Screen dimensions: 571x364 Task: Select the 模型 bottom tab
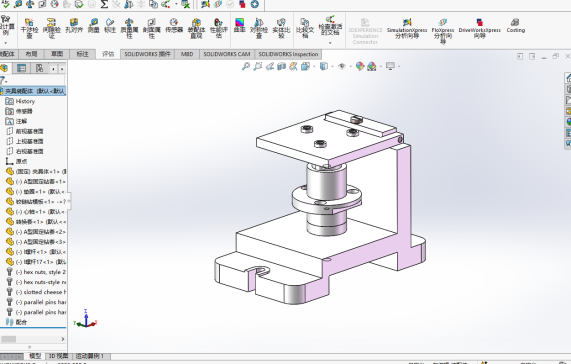[x=35, y=356]
